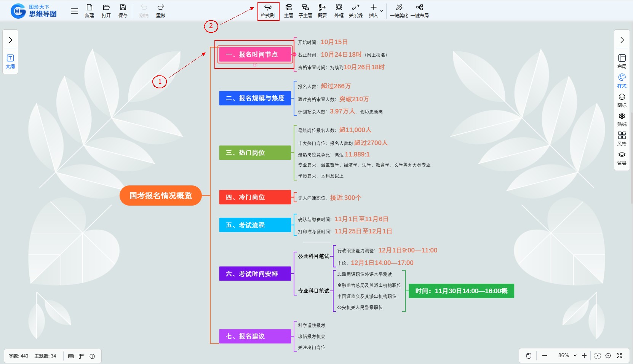The width and height of the screenshot is (633, 364).
Task: Open the 背景 background panel
Action: [622, 158]
